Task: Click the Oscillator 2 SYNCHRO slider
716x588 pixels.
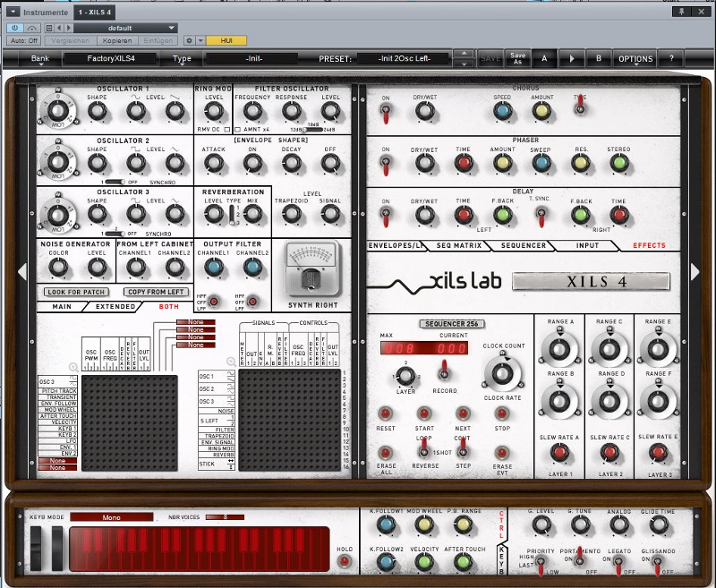Action: (115, 183)
